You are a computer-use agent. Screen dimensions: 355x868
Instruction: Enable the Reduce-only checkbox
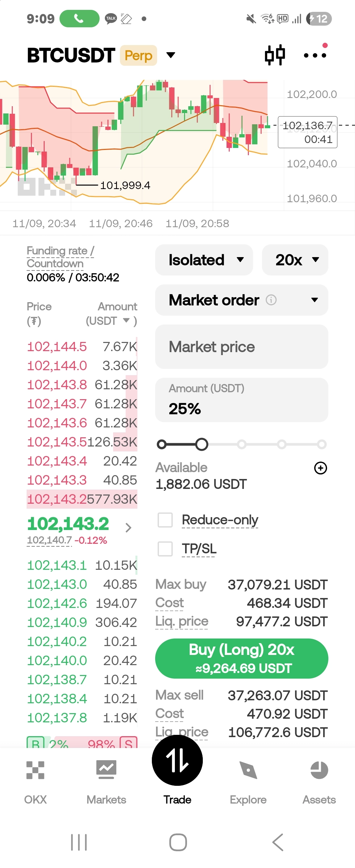(165, 520)
